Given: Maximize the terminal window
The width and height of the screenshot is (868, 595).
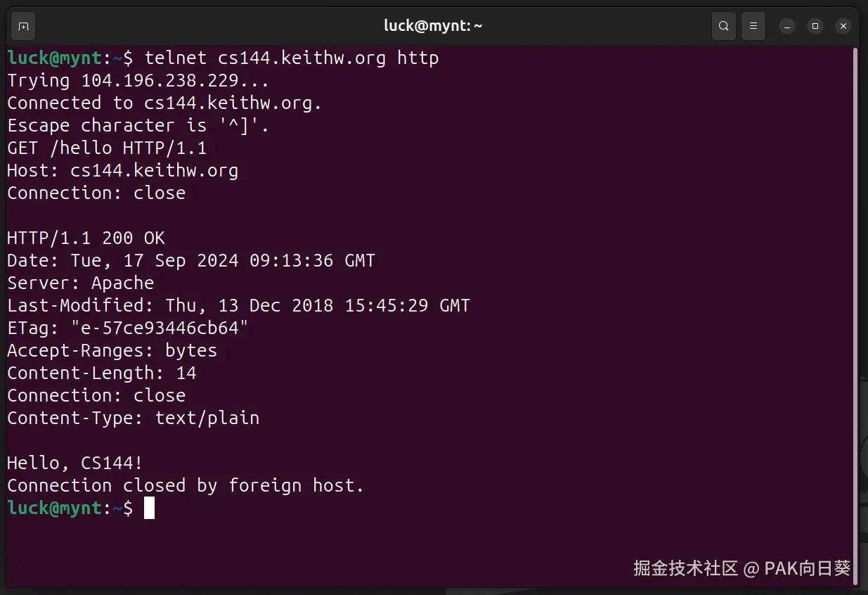Looking at the screenshot, I should click(x=815, y=27).
